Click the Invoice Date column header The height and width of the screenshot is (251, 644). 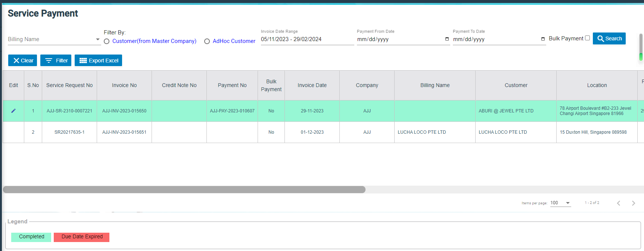click(x=312, y=86)
